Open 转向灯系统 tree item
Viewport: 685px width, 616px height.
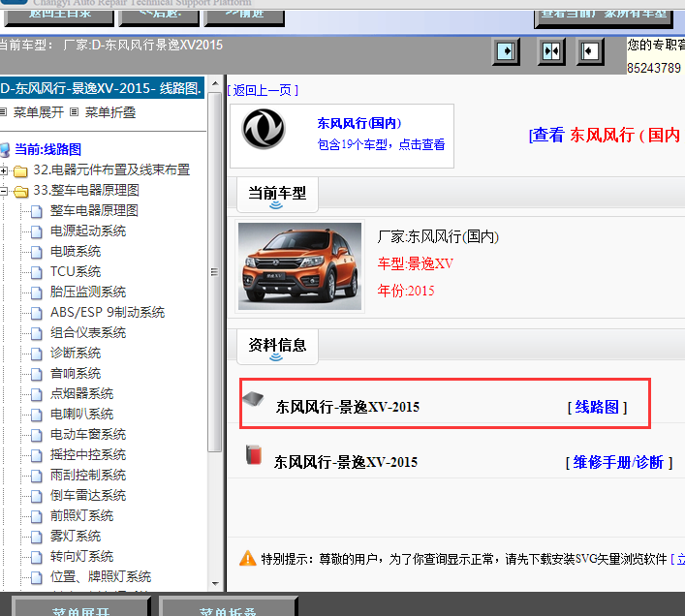tap(81, 556)
